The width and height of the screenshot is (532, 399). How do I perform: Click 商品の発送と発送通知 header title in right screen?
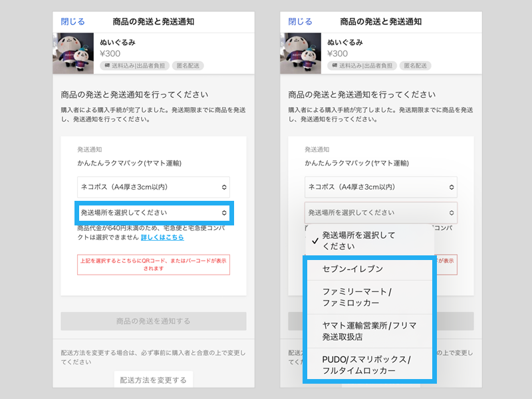click(380, 22)
